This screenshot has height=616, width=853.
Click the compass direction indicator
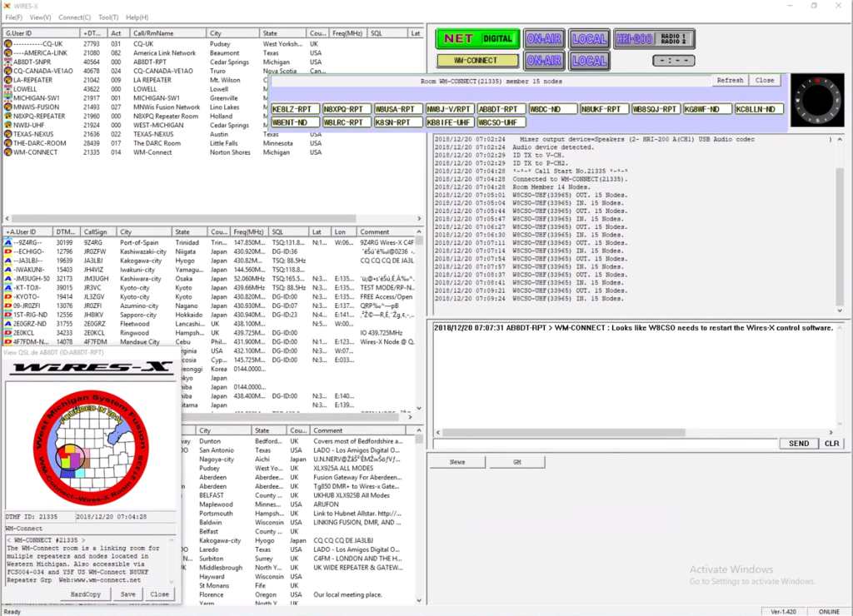[x=817, y=101]
